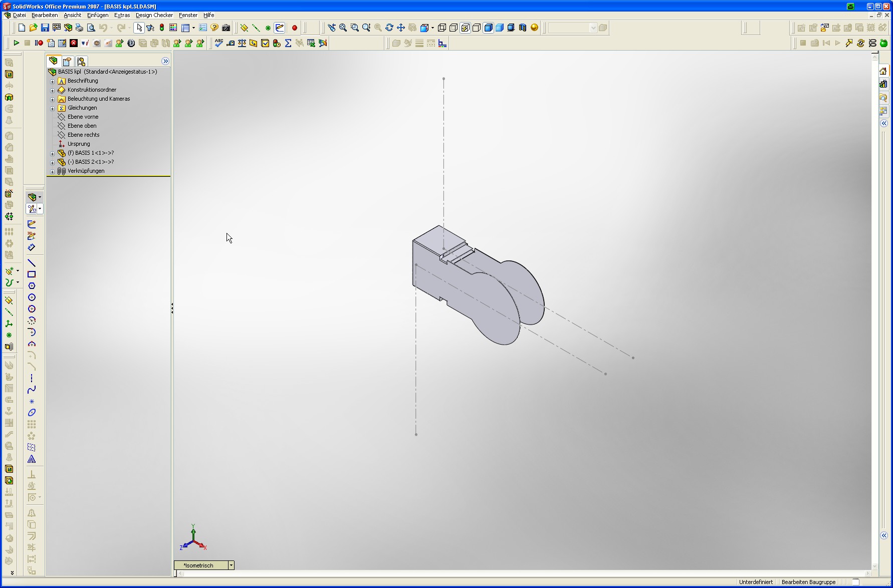Screen dimensions: 893x588
Task: Click the Spell Checker ABC icon
Action: 218,43
